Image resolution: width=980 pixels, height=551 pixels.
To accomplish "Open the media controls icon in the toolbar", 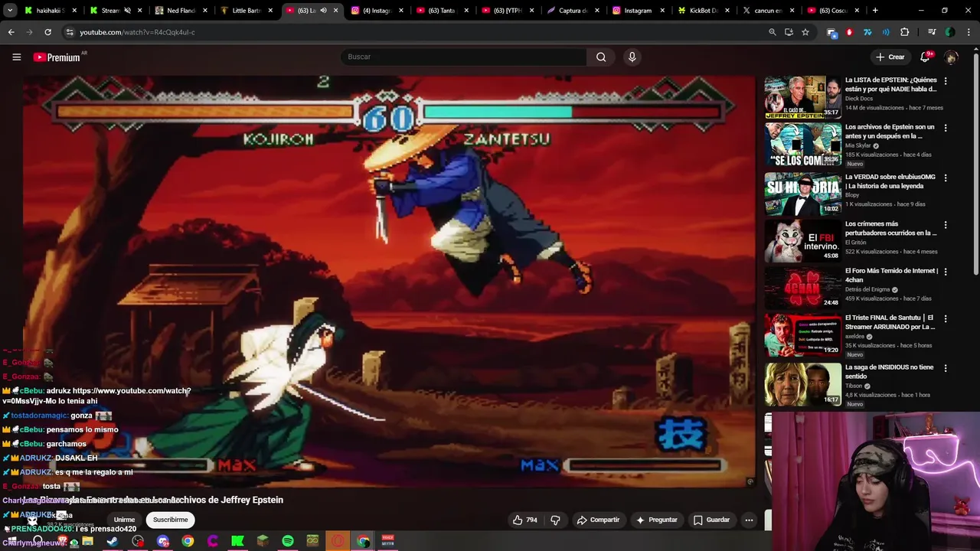I will pyautogui.click(x=932, y=32).
